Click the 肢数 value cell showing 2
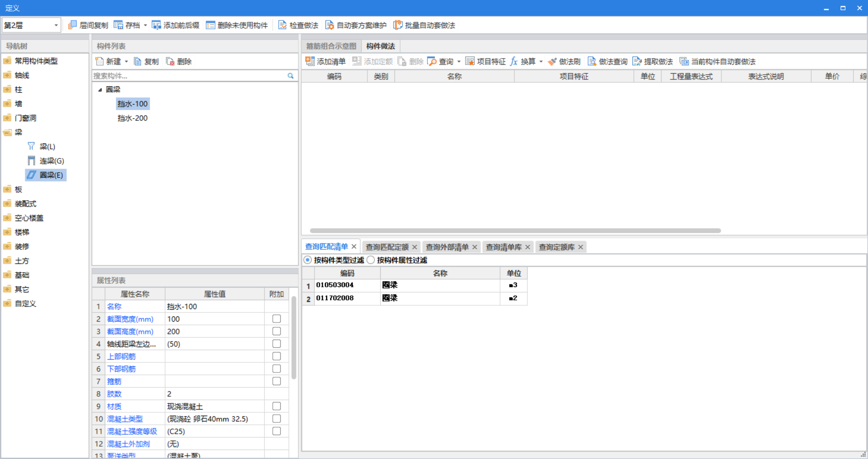 coord(215,394)
